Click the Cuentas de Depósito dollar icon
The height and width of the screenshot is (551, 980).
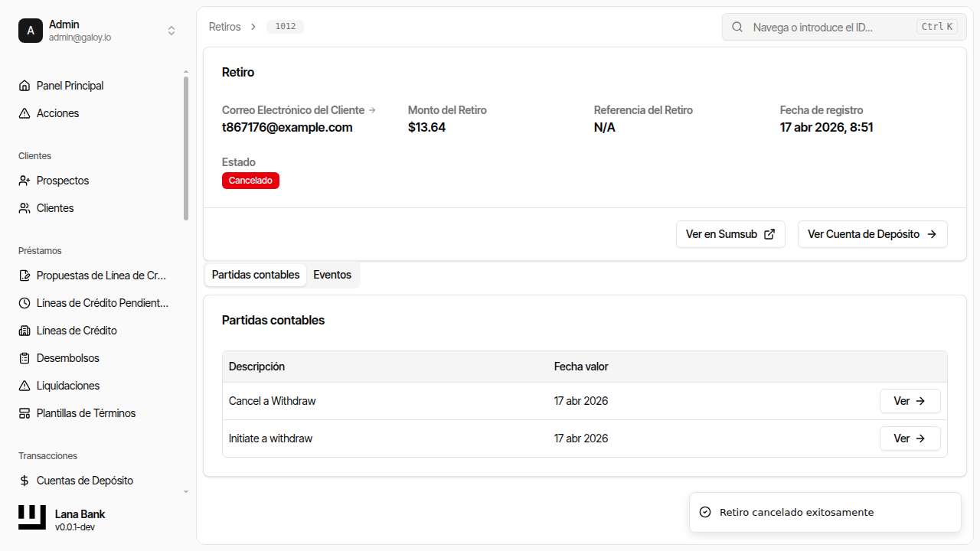24,481
